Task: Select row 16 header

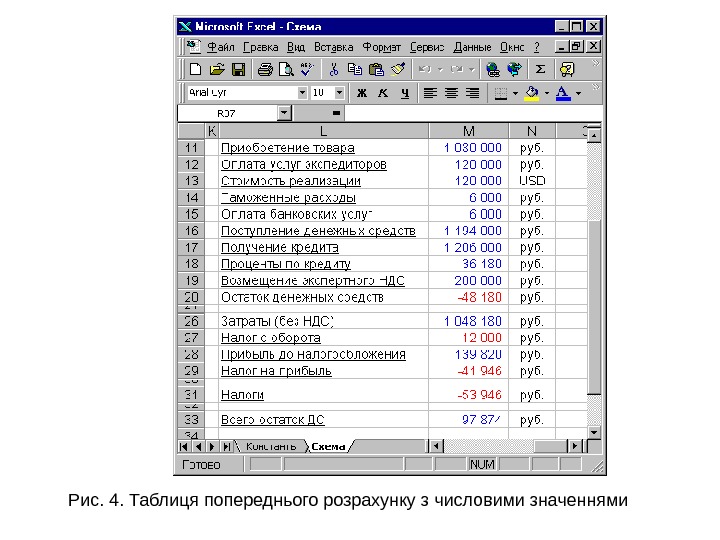Action: [x=191, y=231]
